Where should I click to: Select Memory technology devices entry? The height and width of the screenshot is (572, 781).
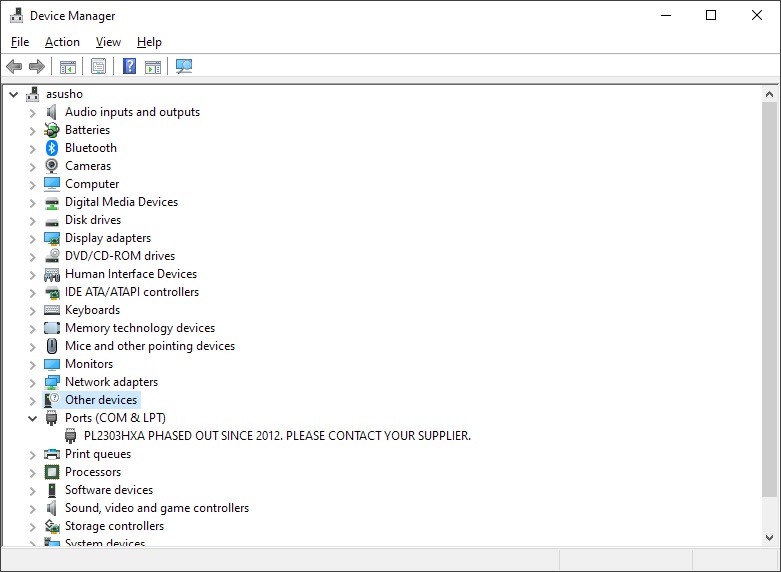pos(140,328)
